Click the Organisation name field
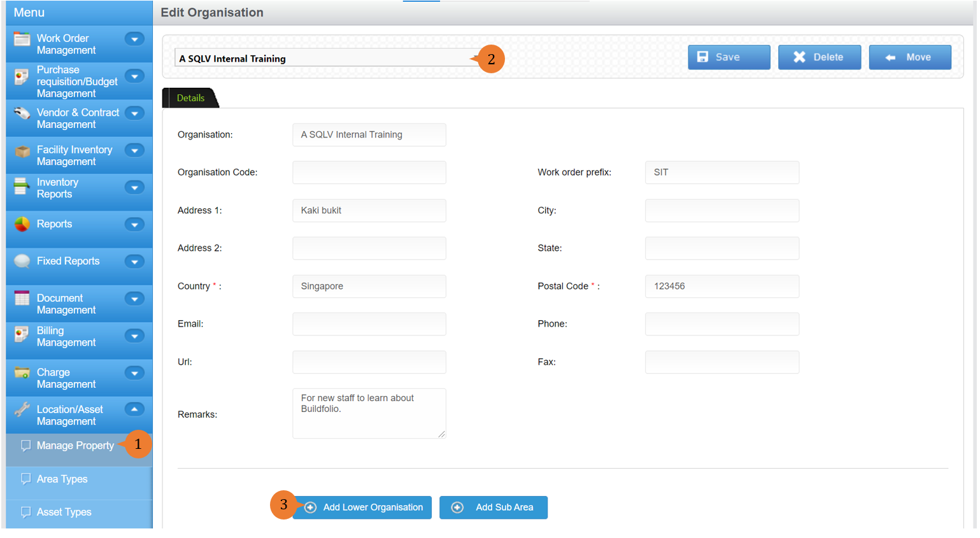Viewport: 980px width, 538px height. coord(369,135)
